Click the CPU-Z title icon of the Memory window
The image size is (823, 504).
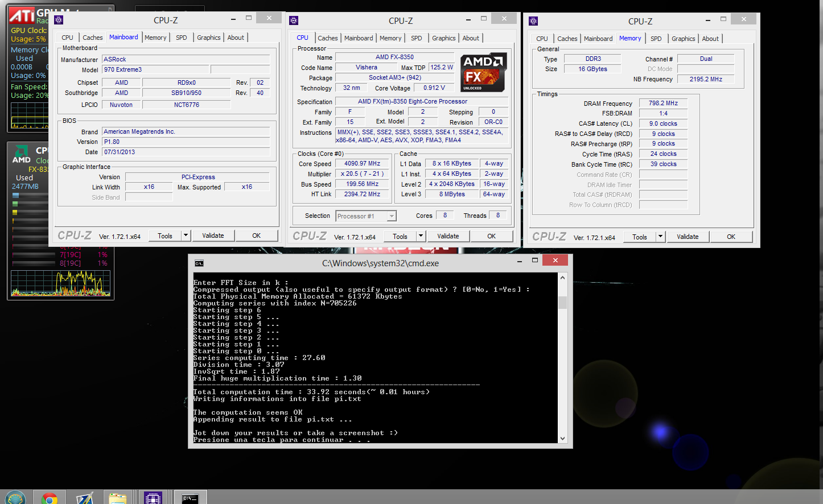533,21
